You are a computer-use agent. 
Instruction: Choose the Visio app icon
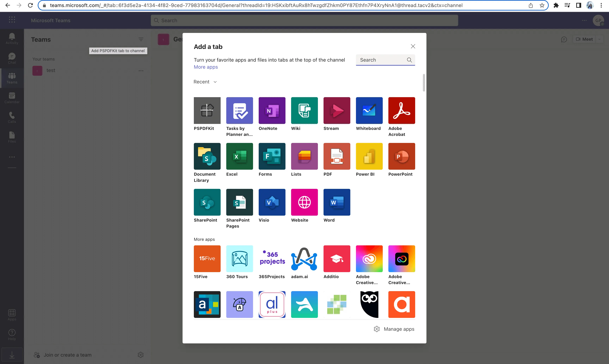272,202
